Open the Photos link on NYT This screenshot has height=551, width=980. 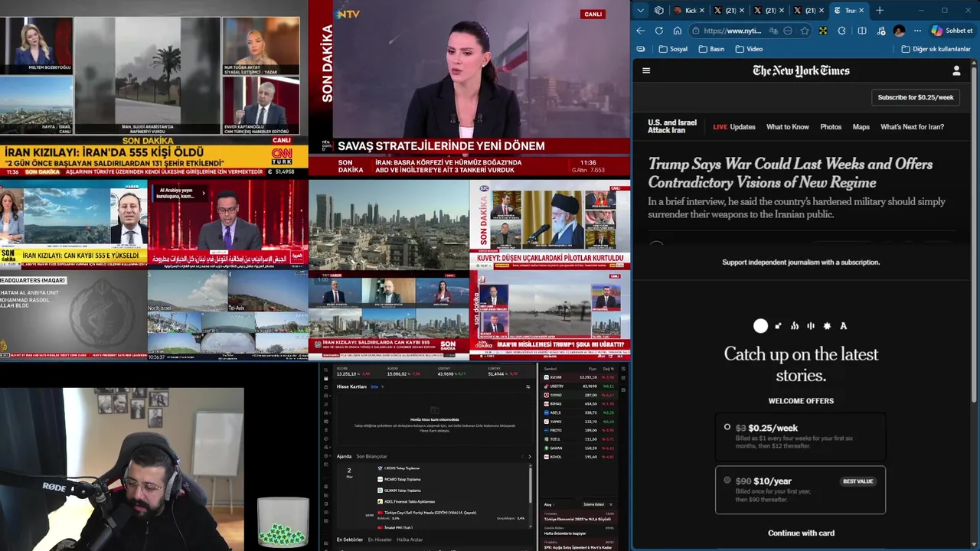coord(831,127)
